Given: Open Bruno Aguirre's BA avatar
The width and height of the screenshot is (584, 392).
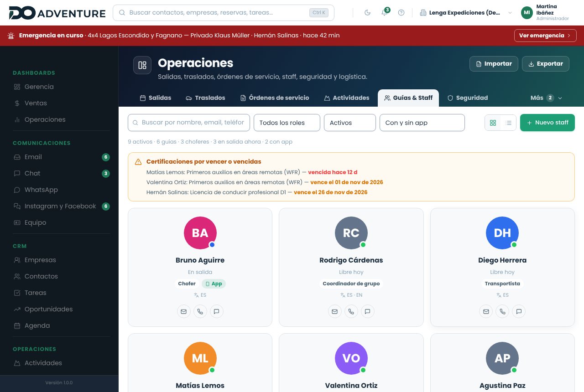Looking at the screenshot, I should (200, 233).
